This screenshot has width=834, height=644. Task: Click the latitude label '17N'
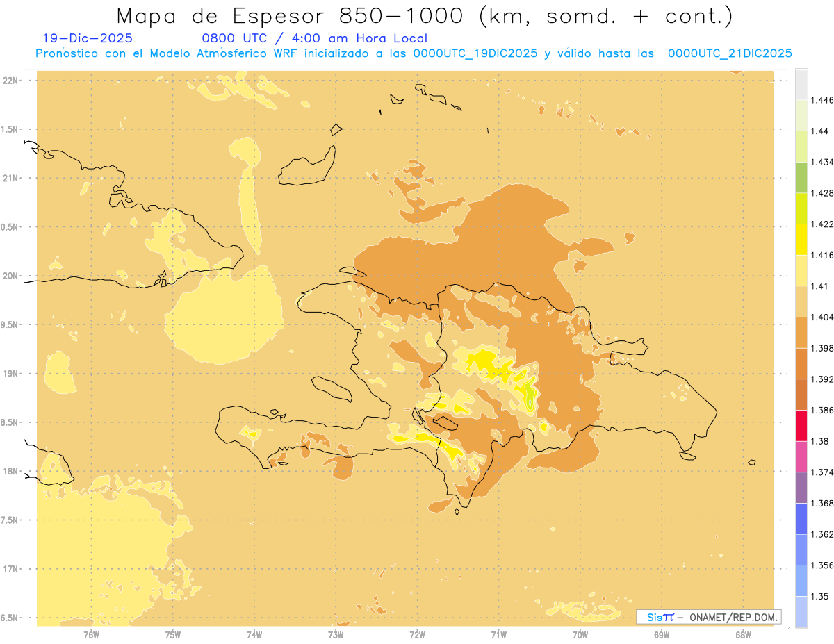pyautogui.click(x=10, y=569)
